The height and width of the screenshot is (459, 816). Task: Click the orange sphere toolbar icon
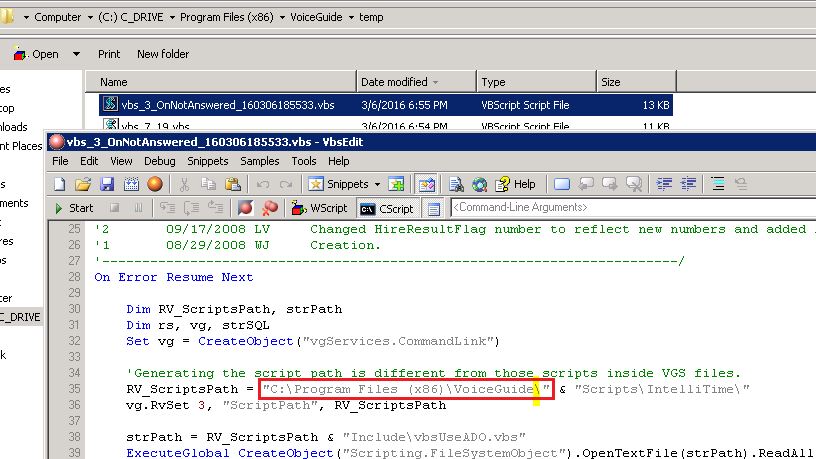pyautogui.click(x=155, y=184)
